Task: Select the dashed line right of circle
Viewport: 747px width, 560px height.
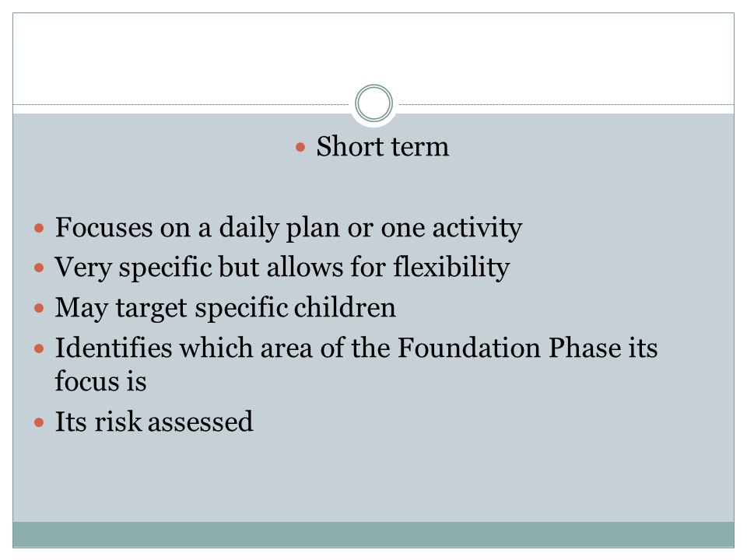Action: (566, 104)
